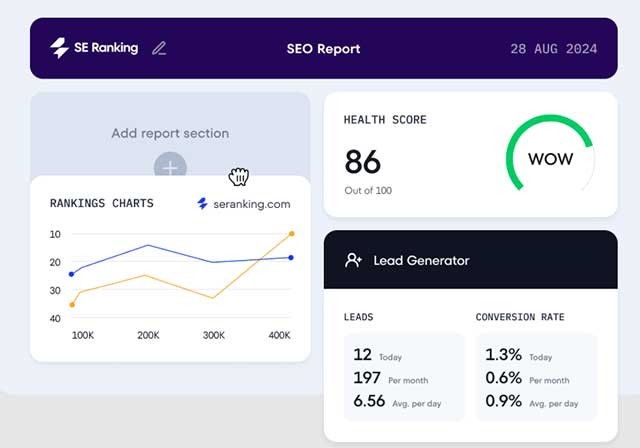The width and height of the screenshot is (640, 448).
Task: Click the 1.3% conversion rate today value
Action: 503,355
